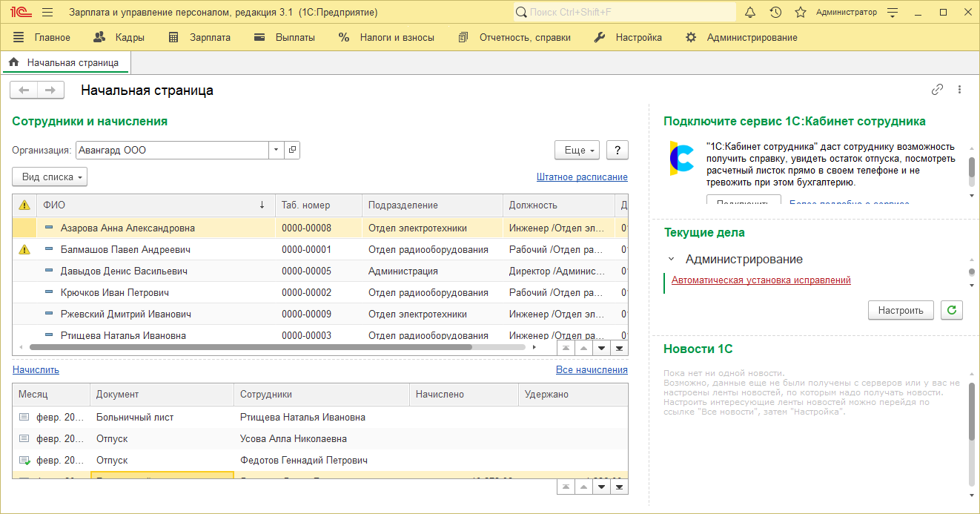Open the Штатное расписание link
Viewport: 980px width, 514px height.
click(582, 177)
